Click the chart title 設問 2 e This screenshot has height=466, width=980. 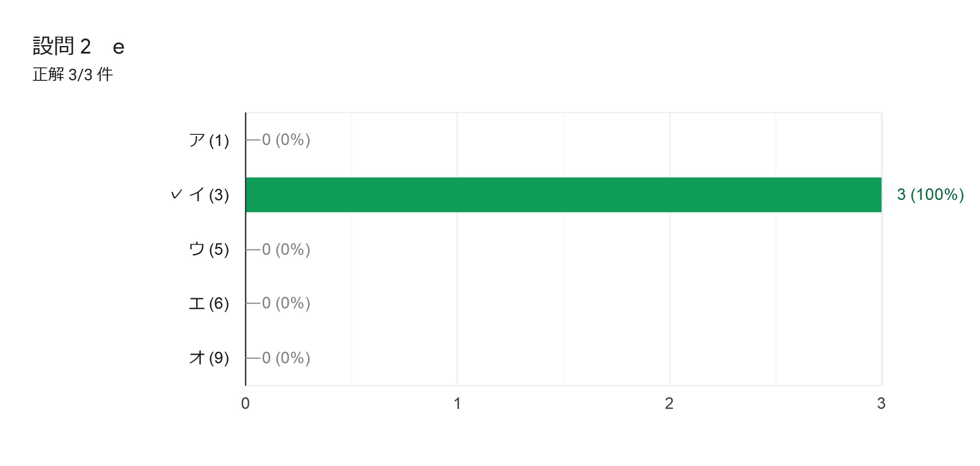point(79,46)
